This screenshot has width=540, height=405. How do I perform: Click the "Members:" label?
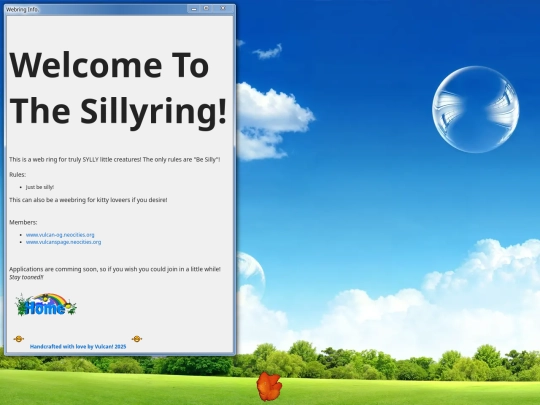[23, 222]
